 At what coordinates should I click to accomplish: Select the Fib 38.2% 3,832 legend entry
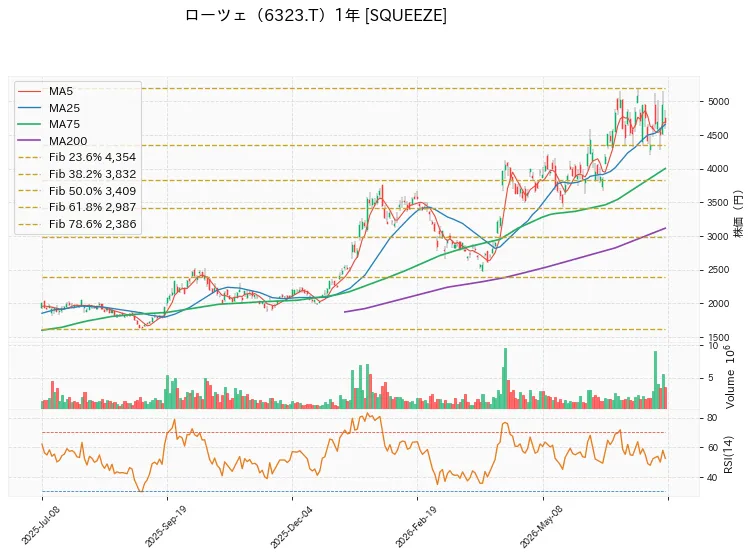tap(77, 174)
